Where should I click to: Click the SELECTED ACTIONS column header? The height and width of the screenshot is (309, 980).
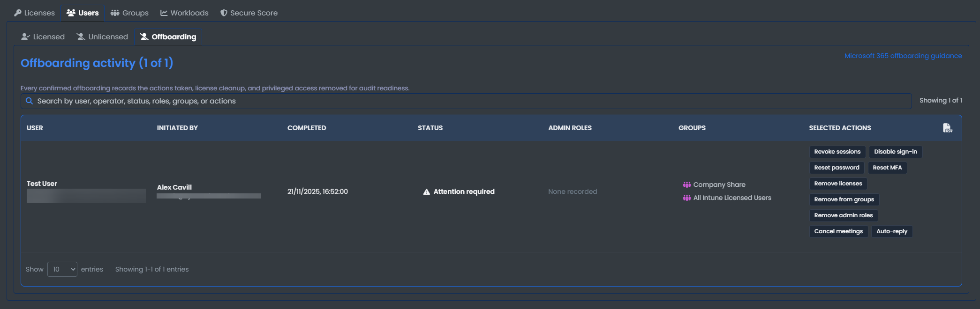pyautogui.click(x=840, y=128)
